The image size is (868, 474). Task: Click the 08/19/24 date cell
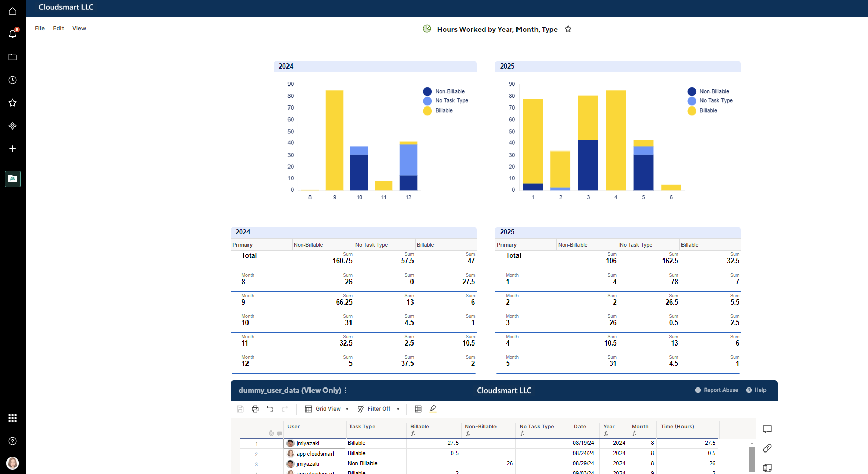click(x=586, y=443)
